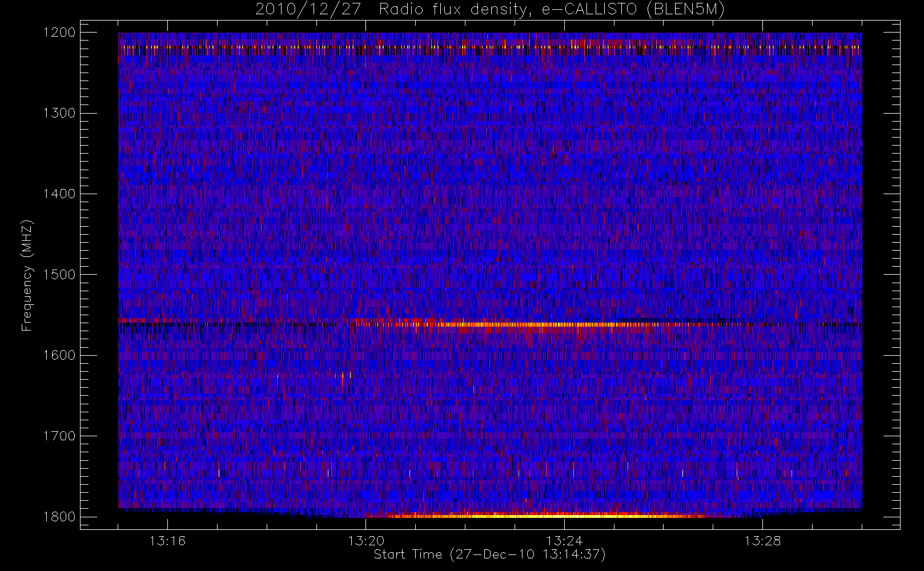
Task: Click the 1500 frequency tick label
Action: (59, 275)
